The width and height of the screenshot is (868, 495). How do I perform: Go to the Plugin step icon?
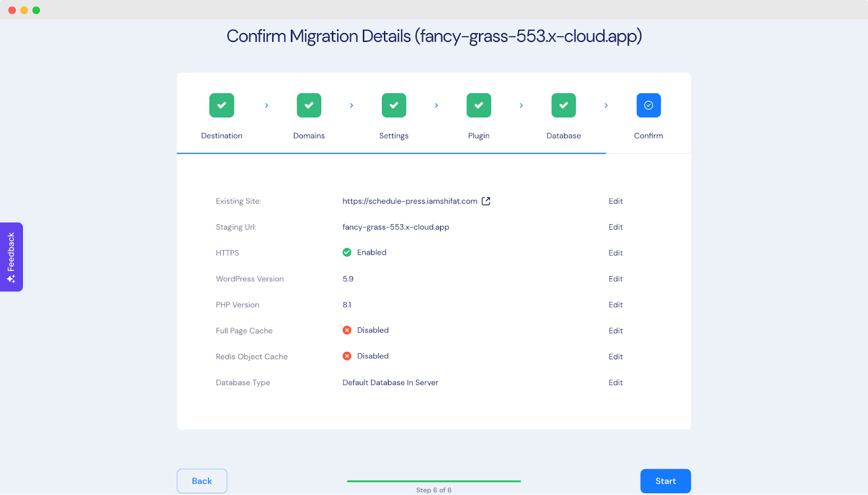[x=478, y=105]
